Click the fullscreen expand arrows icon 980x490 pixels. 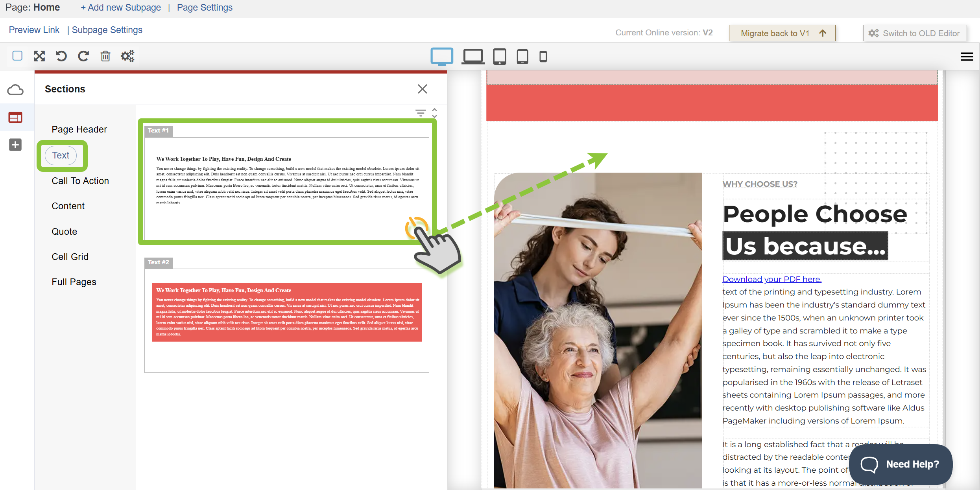tap(39, 56)
